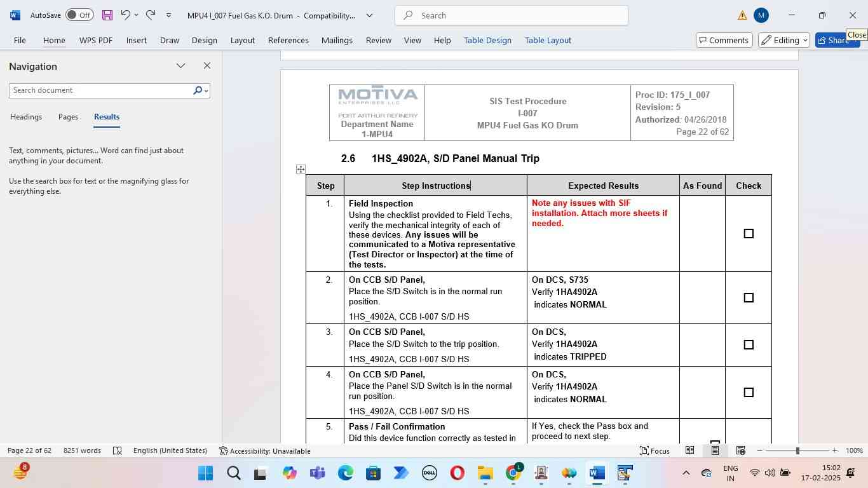Open Google Chrome from taskbar
The width and height of the screenshot is (868, 488).
tap(513, 473)
